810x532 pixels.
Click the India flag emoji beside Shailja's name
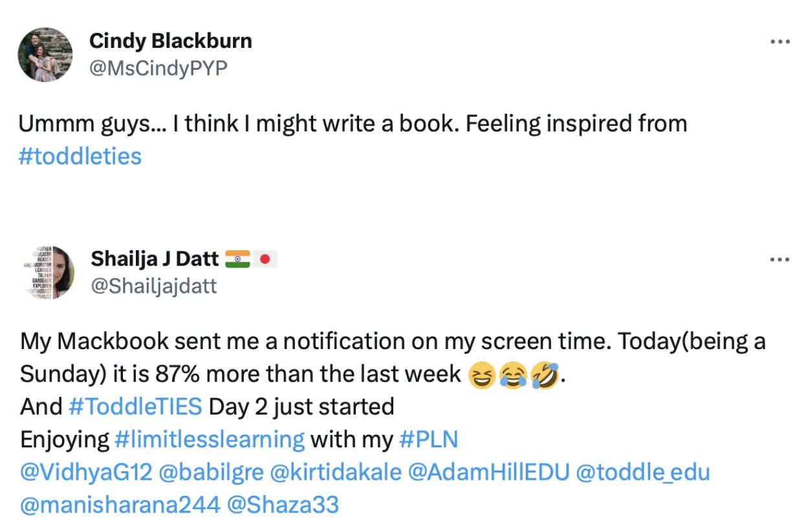pos(237,259)
